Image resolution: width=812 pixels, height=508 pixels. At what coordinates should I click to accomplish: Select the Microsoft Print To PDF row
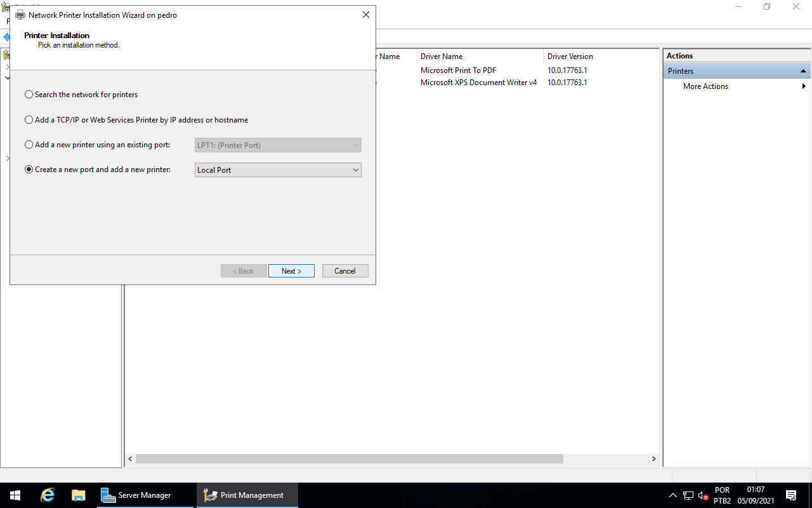(x=458, y=70)
